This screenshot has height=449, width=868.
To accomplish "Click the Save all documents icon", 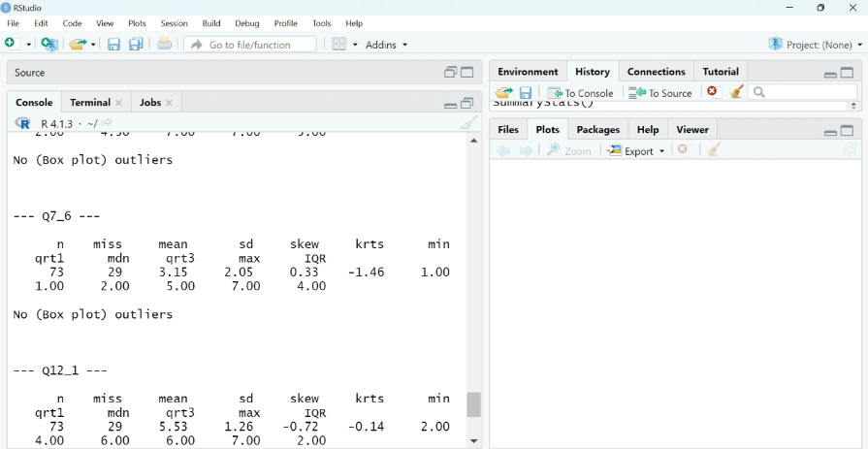I will pyautogui.click(x=137, y=45).
